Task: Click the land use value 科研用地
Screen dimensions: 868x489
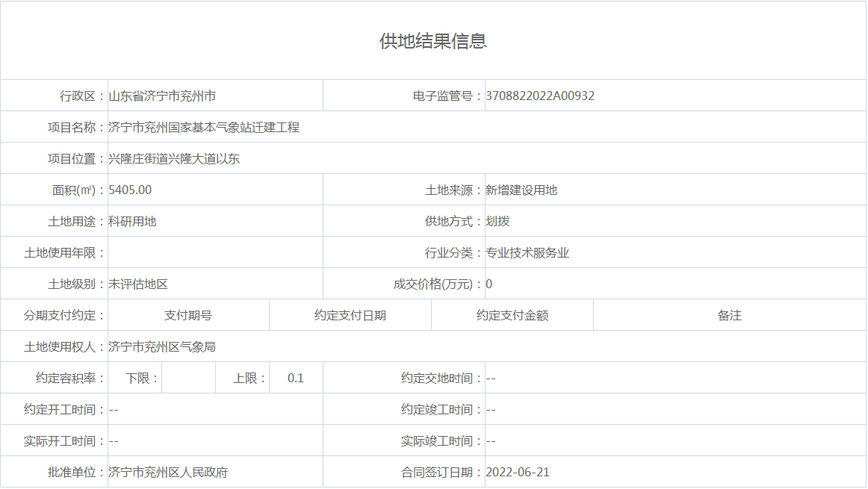Action: click(x=132, y=221)
